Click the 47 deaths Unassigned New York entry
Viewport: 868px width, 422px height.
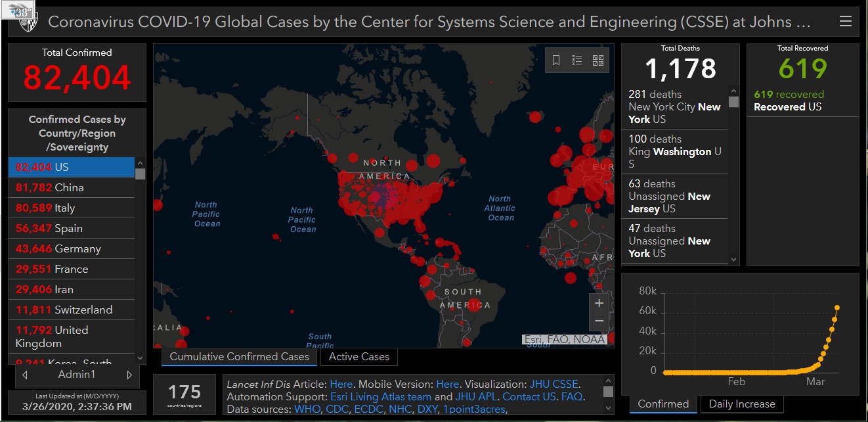675,241
